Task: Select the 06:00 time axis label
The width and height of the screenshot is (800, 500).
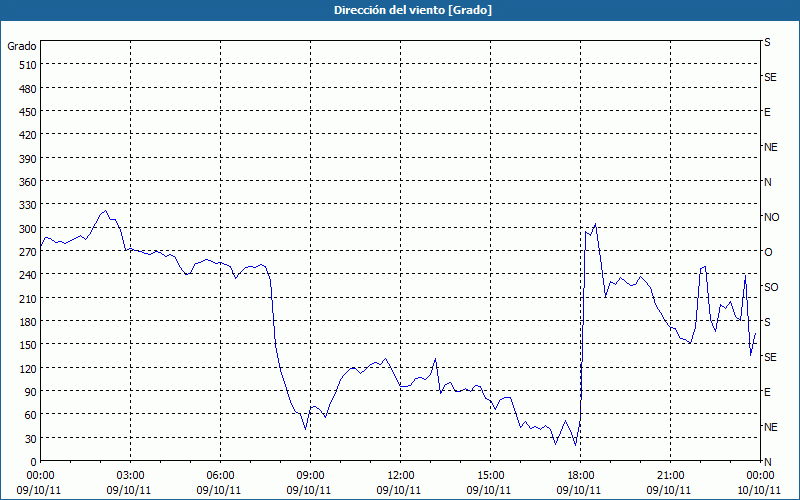Action: pos(220,476)
